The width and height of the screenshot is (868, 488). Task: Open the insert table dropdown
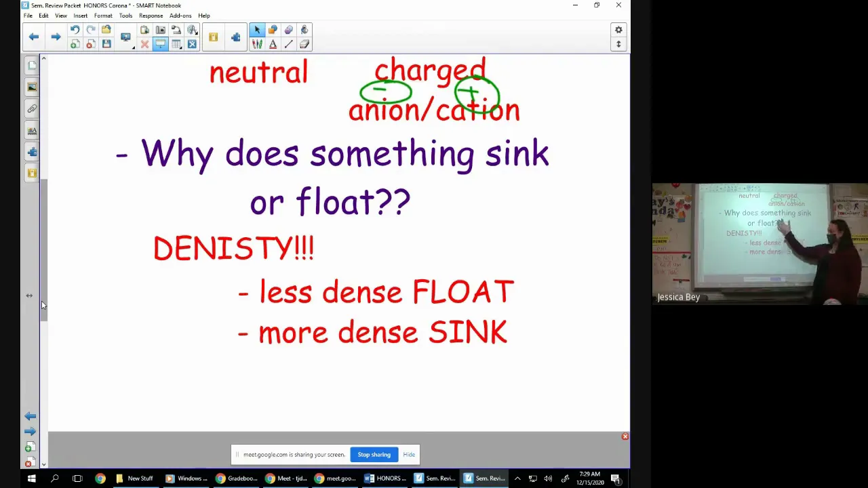click(176, 44)
